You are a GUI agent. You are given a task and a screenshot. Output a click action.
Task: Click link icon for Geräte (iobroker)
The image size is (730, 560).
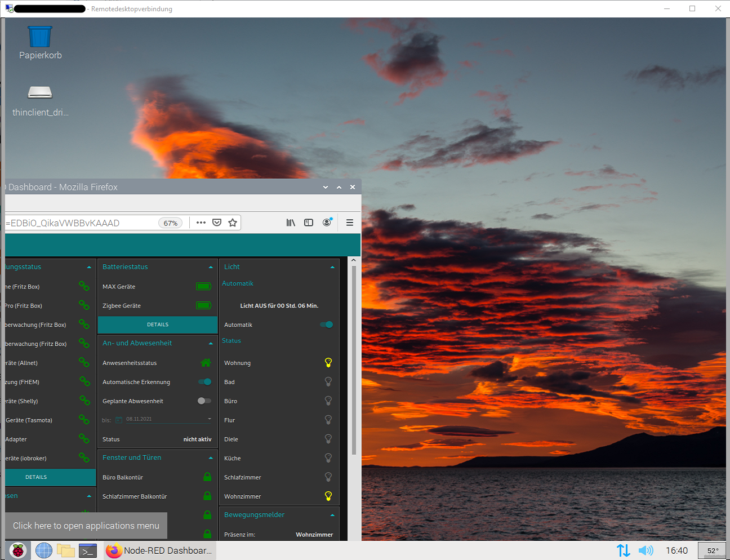tap(84, 457)
